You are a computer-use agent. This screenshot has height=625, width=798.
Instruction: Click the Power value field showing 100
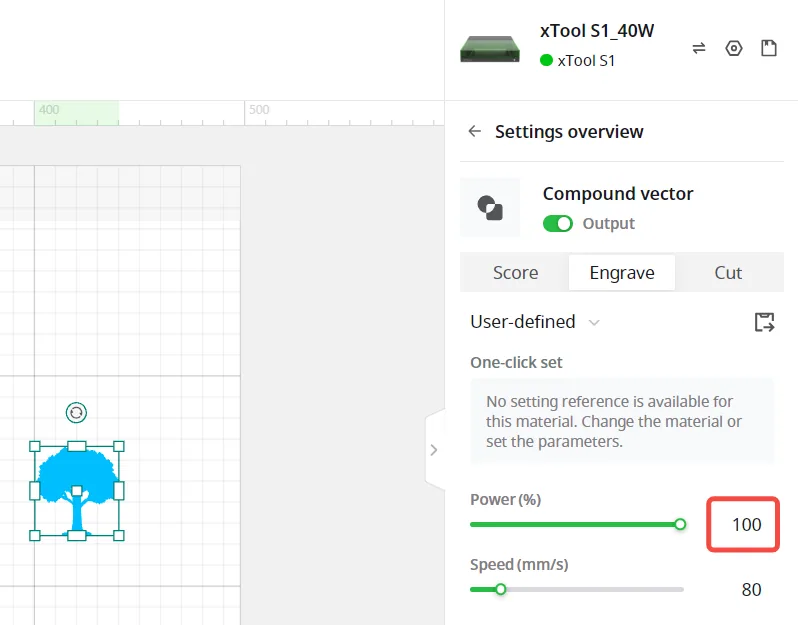click(x=743, y=524)
